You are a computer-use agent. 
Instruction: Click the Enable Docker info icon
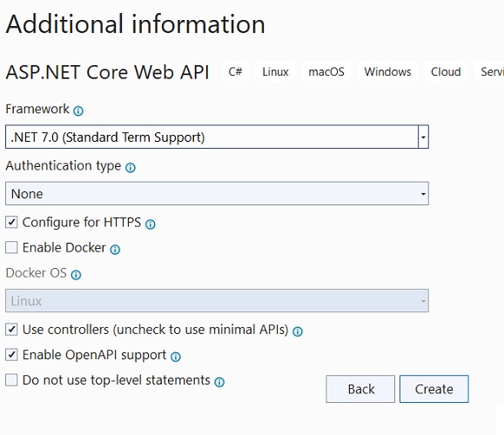tap(115, 250)
